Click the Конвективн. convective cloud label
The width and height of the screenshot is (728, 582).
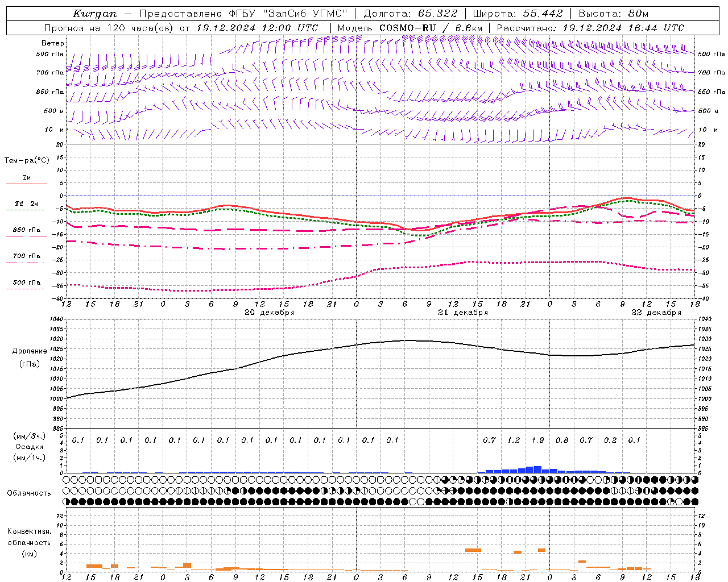(x=29, y=531)
